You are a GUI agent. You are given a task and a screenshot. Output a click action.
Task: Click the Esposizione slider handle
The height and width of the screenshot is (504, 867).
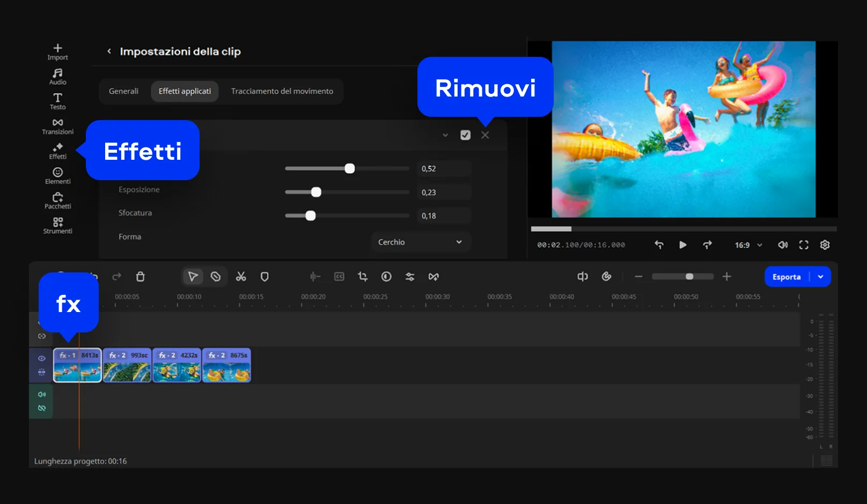[316, 192]
